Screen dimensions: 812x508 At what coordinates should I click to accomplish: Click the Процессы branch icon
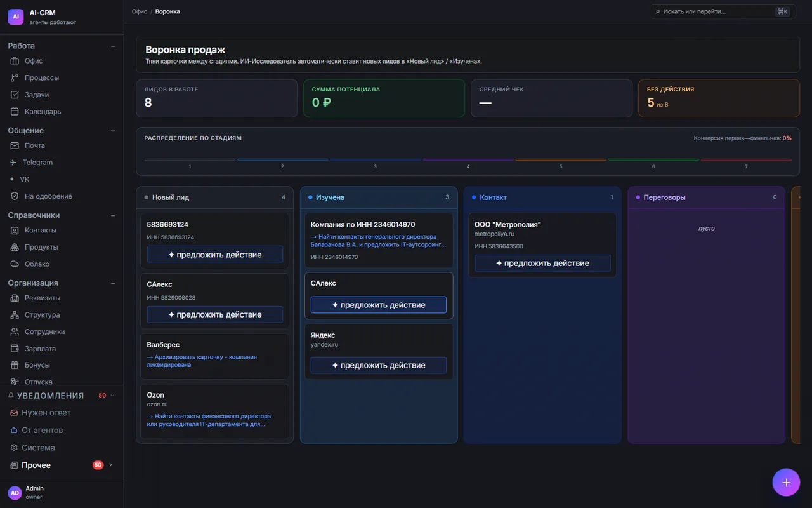pyautogui.click(x=15, y=77)
